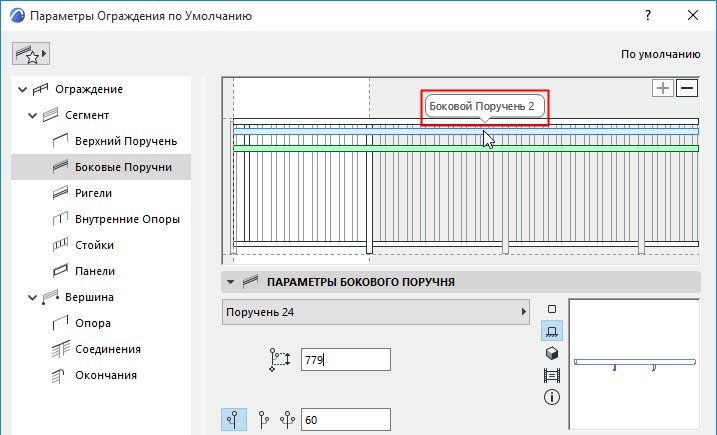
Task: Select Внутренние Опоры in the tree
Action: click(x=127, y=219)
